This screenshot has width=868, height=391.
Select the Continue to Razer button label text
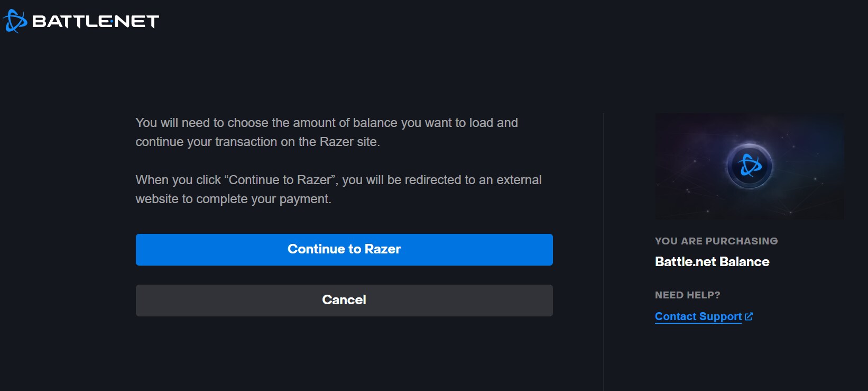[x=344, y=249]
